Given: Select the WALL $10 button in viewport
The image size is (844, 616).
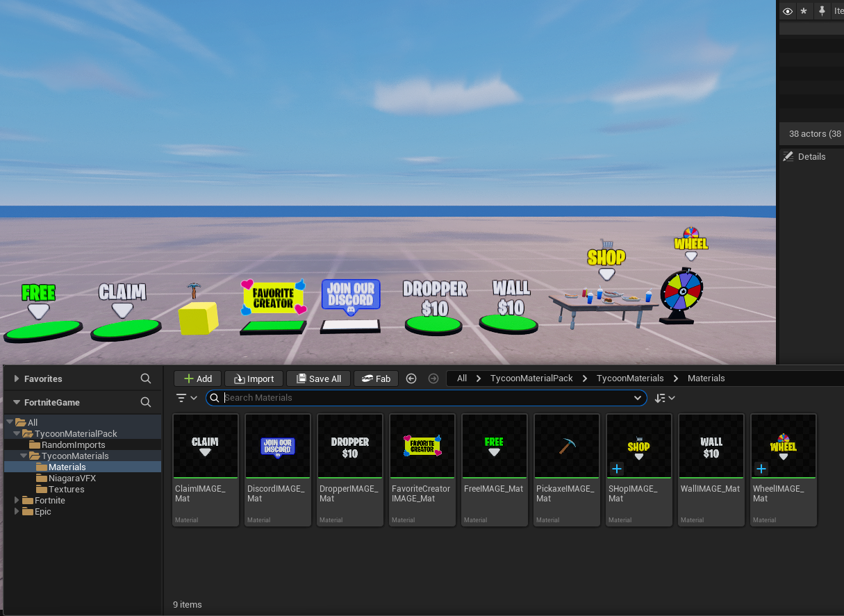Looking at the screenshot, I should point(509,323).
